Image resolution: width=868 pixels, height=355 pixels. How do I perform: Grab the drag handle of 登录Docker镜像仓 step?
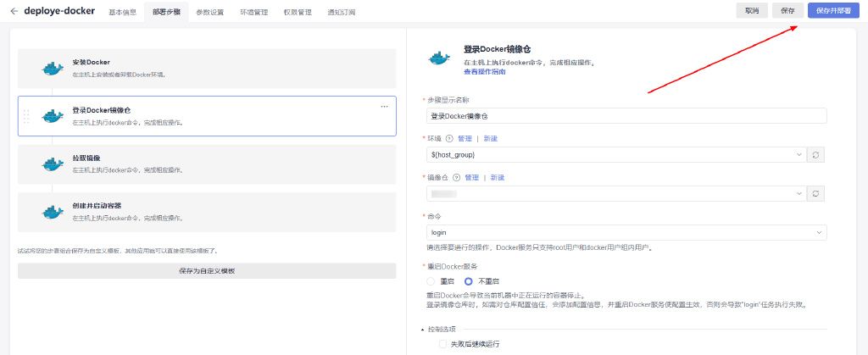tap(26, 116)
